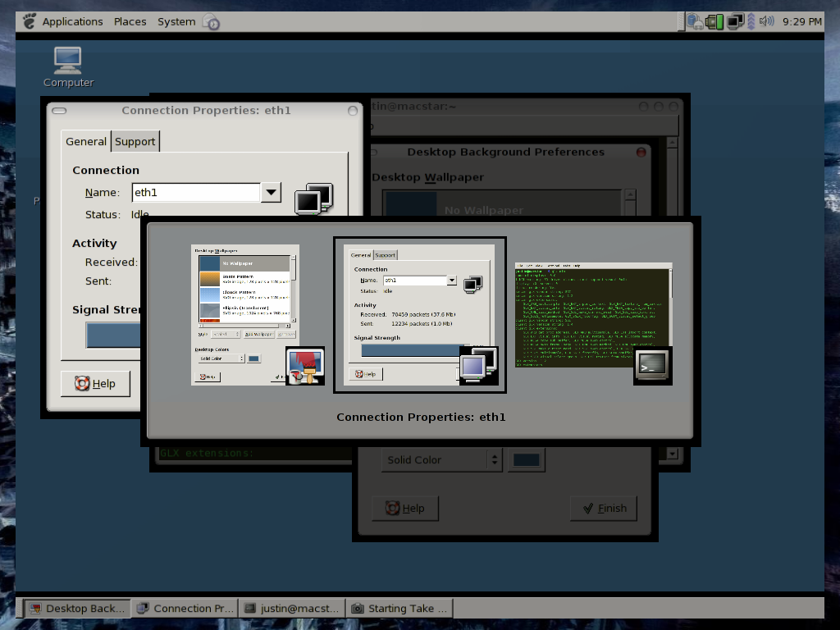Open the Applications menu
840x630 pixels.
[x=72, y=21]
